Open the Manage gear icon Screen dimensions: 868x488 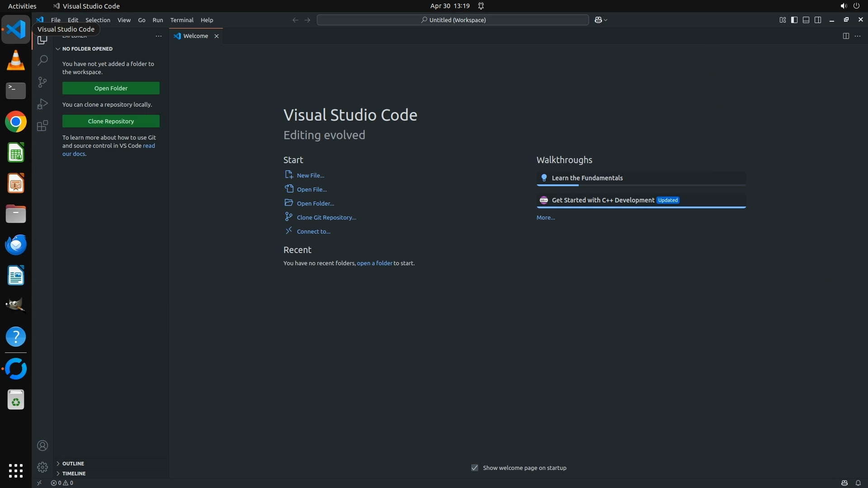tap(42, 467)
